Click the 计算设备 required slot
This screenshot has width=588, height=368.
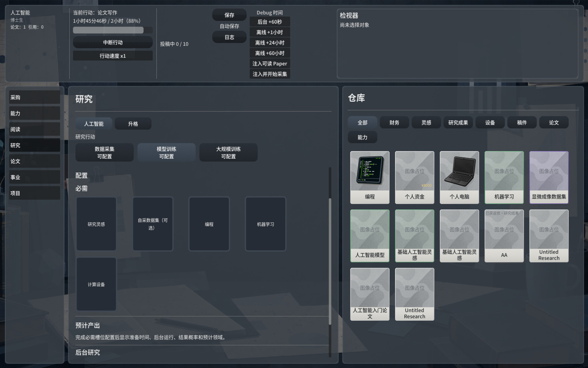coord(96,284)
